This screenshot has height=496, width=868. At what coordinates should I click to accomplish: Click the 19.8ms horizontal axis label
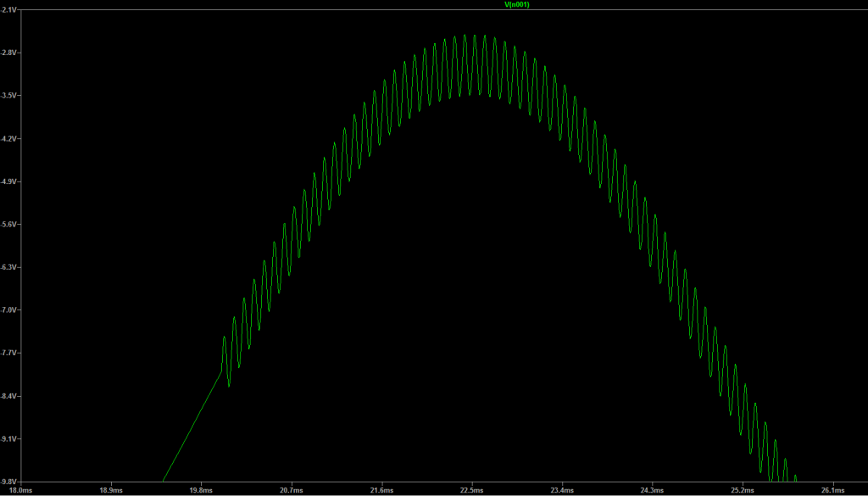201,489
